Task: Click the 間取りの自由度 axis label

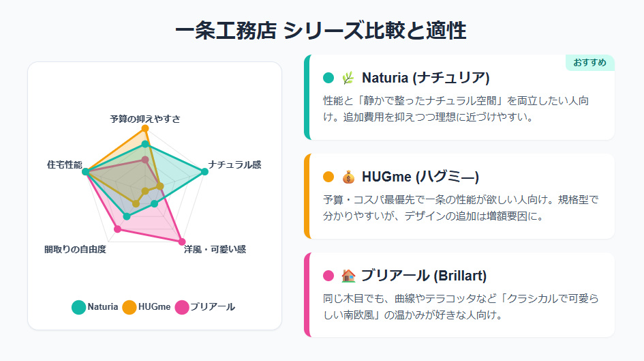Action: (x=75, y=250)
